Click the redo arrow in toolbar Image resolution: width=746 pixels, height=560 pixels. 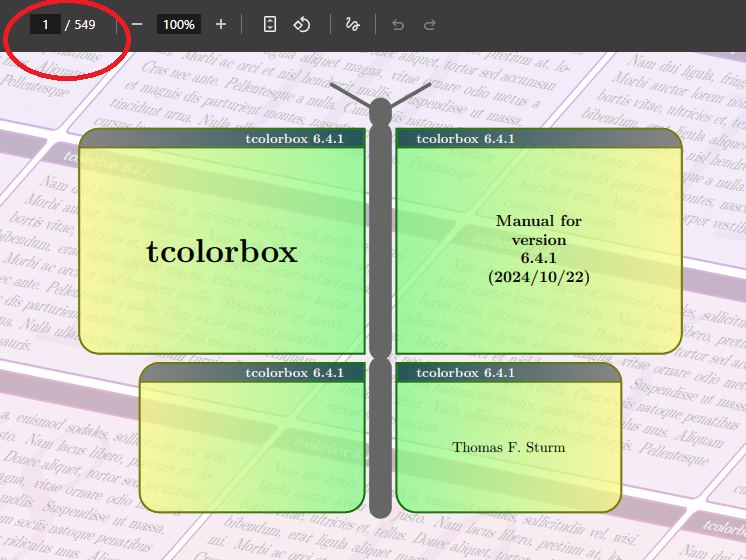pos(430,24)
